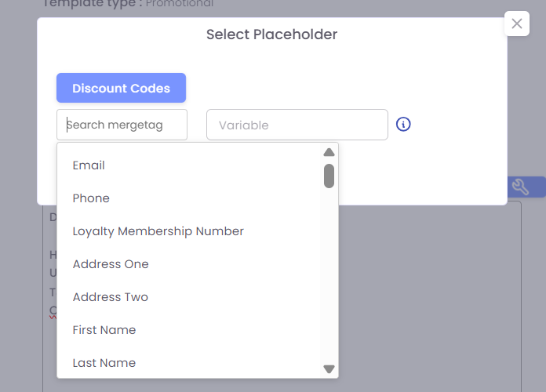This screenshot has height=392, width=546.
Task: Close the Select Placeholder dialog
Action: (x=516, y=24)
